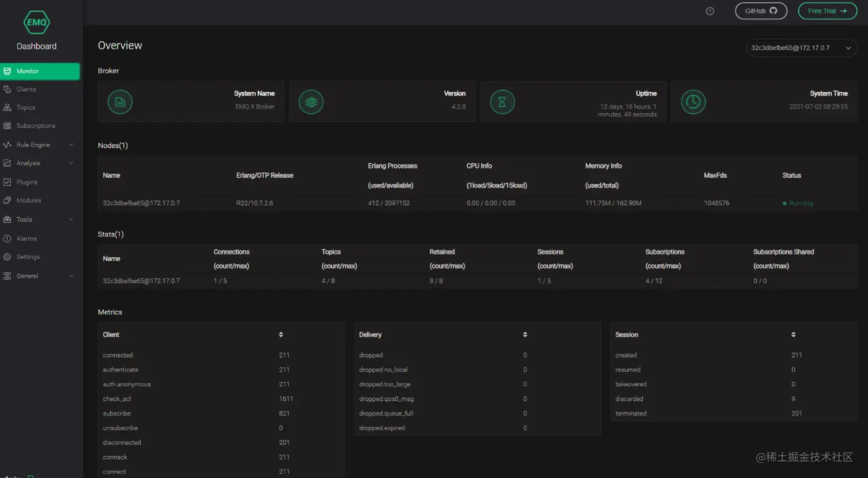Sort the Delivery metrics table
This screenshot has height=478, width=868.
pyautogui.click(x=525, y=335)
